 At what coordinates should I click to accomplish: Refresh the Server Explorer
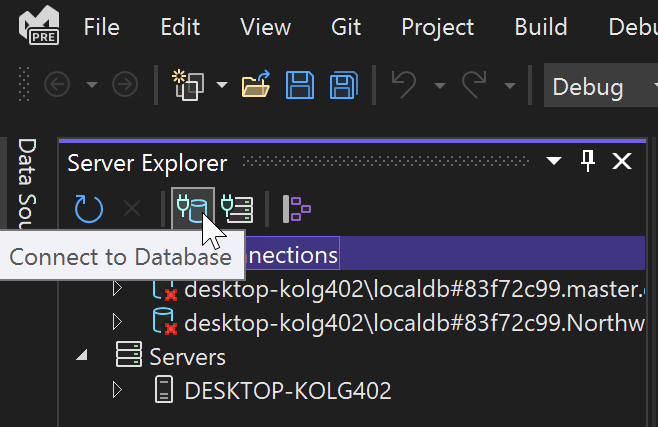point(89,208)
